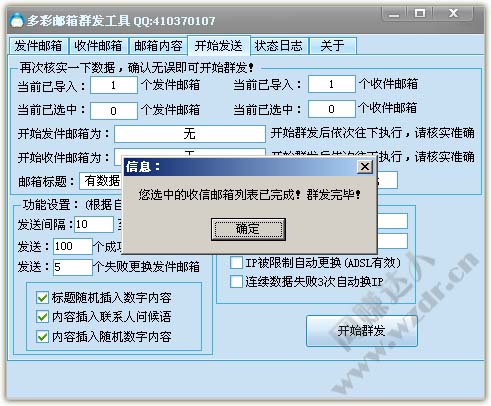Click the application icon in title bar
491x406 pixels.
[17, 20]
